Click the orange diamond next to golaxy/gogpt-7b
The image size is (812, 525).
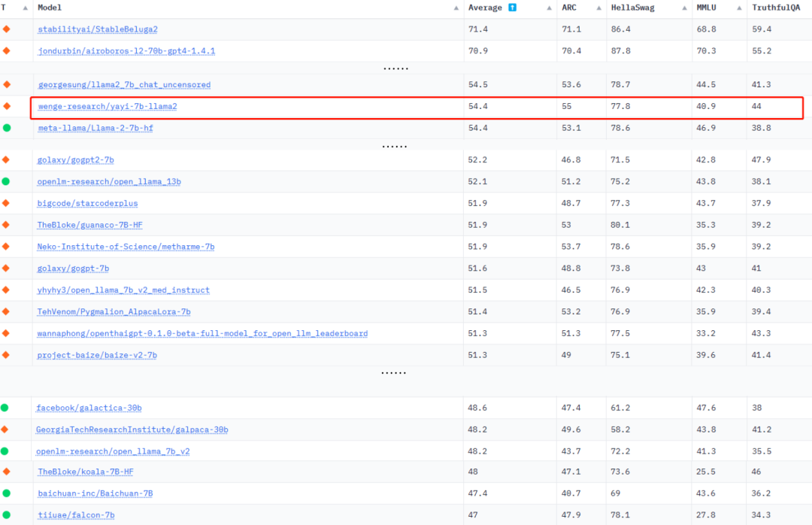point(6,269)
